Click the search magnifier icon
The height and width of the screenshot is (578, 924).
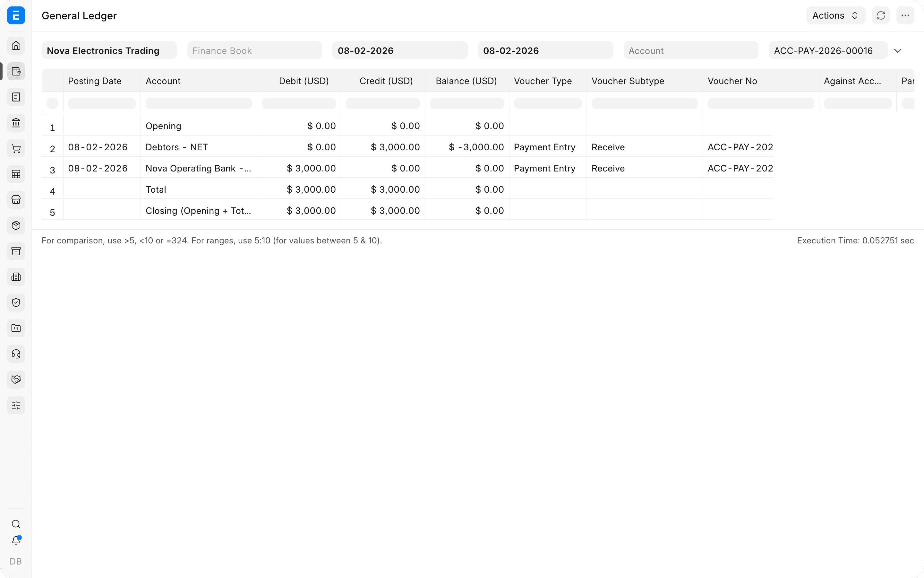(x=16, y=524)
